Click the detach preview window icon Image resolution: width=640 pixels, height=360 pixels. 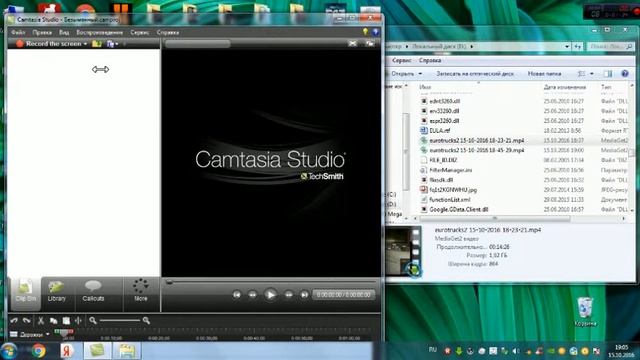pos(370,43)
